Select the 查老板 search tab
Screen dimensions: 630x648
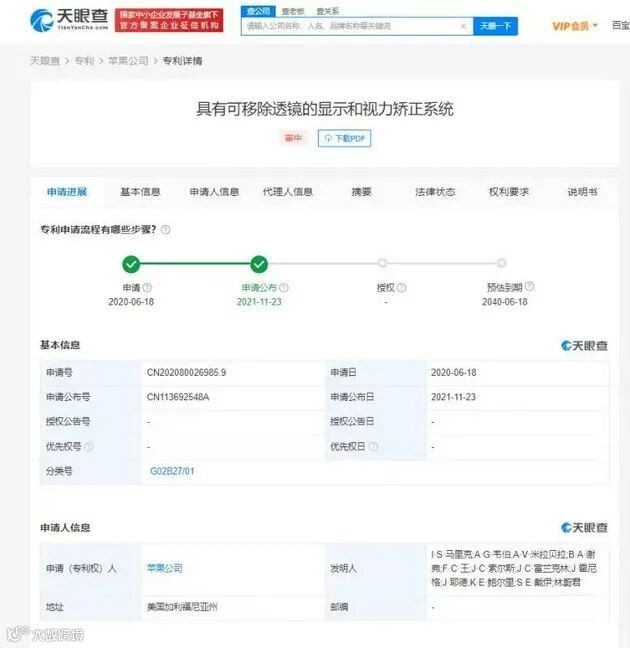click(293, 12)
